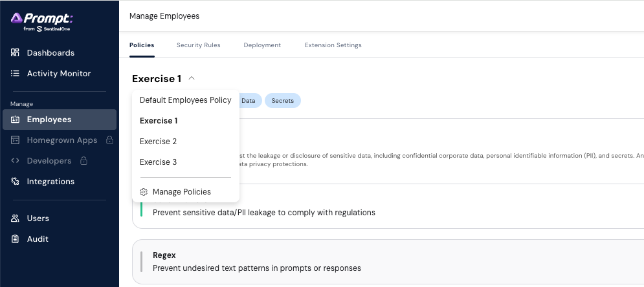The width and height of the screenshot is (644, 287).
Task: Click the Employees badge icon
Action: click(16, 120)
